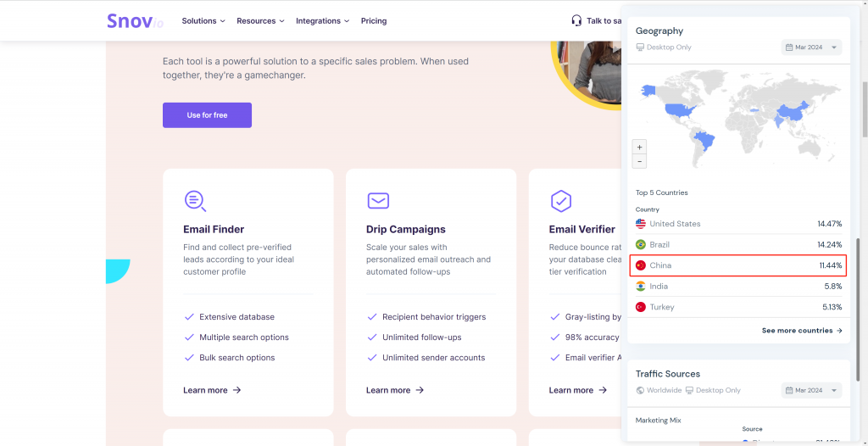Click the Talk to sales headset icon
Image resolution: width=868 pixels, height=446 pixels.
coord(576,20)
